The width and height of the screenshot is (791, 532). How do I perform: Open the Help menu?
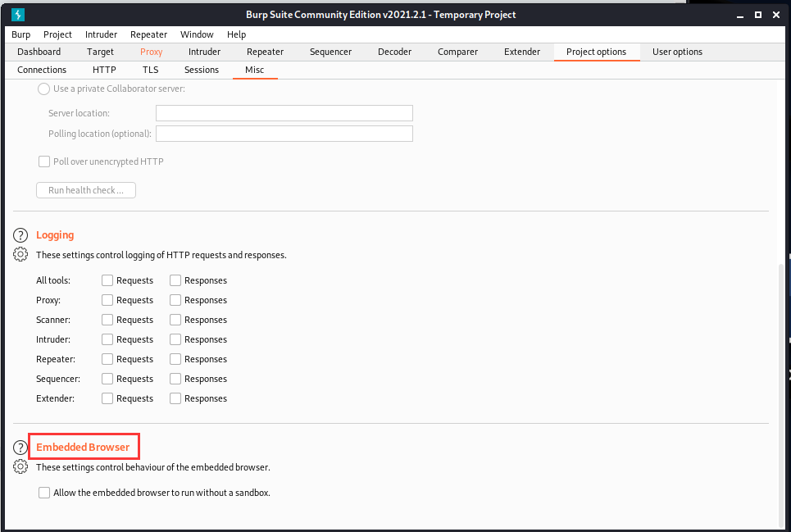click(237, 34)
